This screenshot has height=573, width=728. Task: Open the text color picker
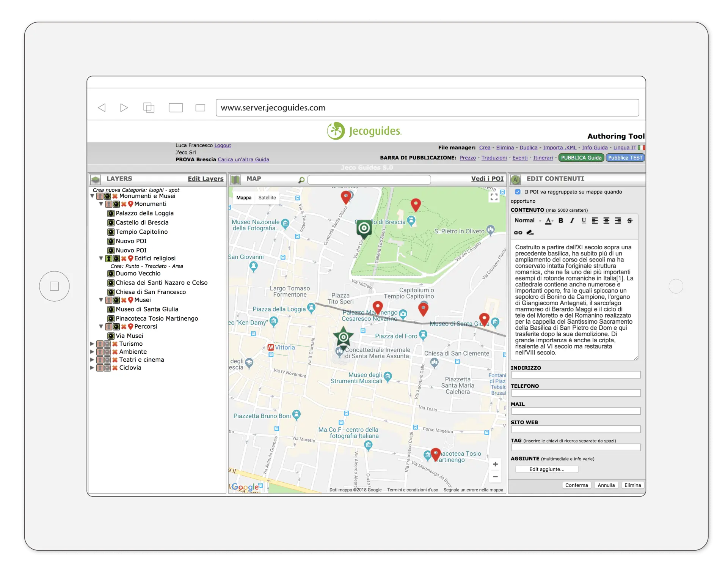549,220
